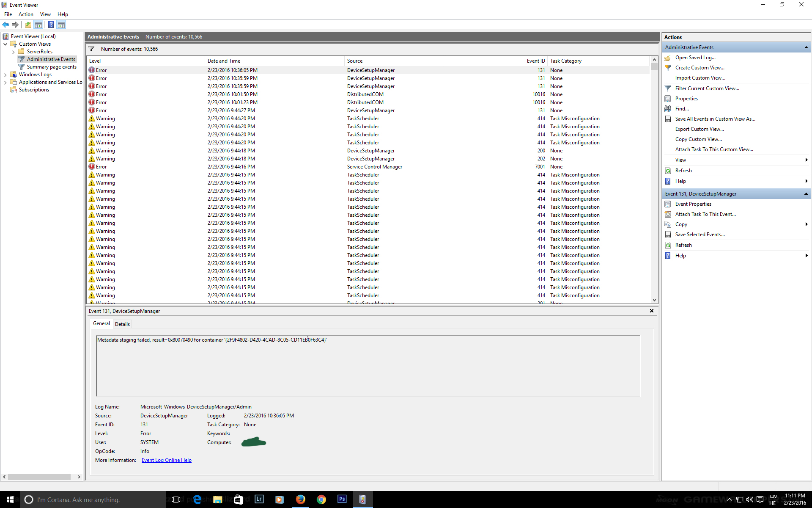This screenshot has width=812, height=508.
Task: Open the Action menu
Action: pyautogui.click(x=26, y=14)
